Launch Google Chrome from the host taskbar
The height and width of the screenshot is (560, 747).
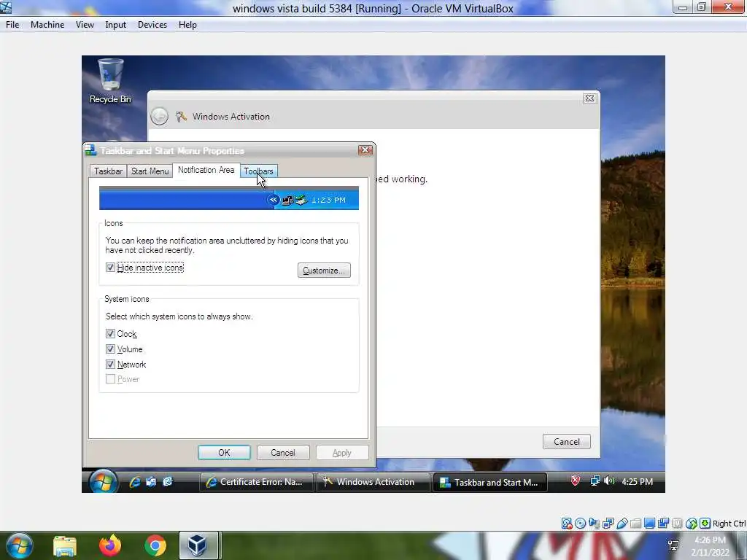(x=155, y=545)
